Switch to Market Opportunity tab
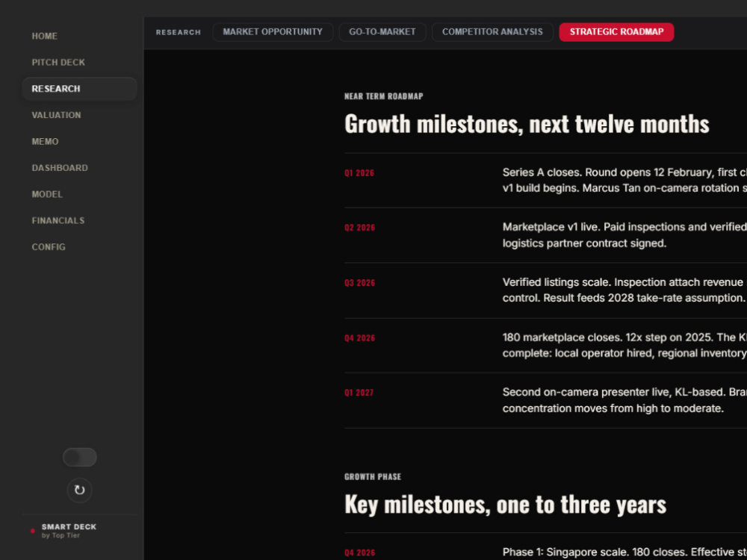The height and width of the screenshot is (560, 747). click(x=273, y=32)
